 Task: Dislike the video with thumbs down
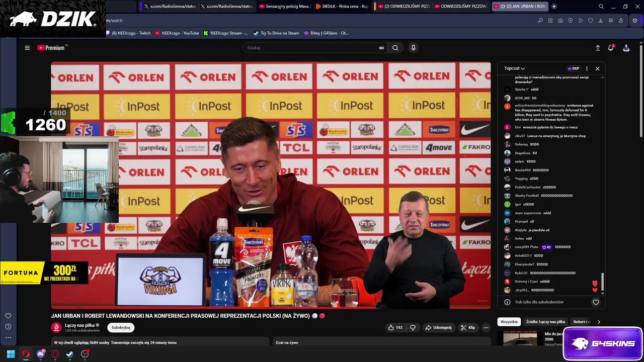(x=413, y=327)
